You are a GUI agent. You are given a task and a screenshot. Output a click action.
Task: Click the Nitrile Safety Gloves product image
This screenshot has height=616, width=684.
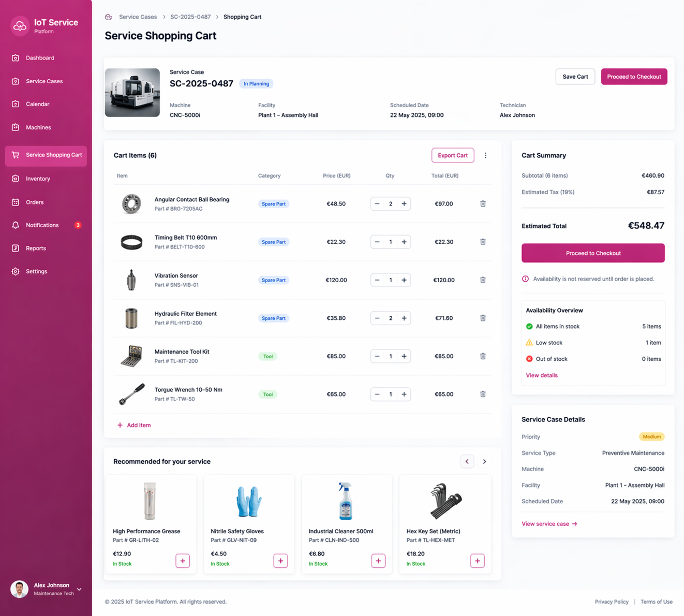tap(249, 501)
